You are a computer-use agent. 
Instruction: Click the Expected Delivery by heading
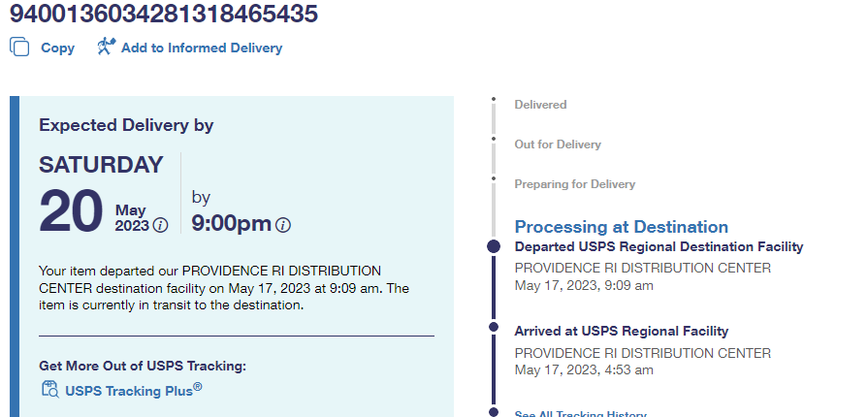(x=126, y=125)
